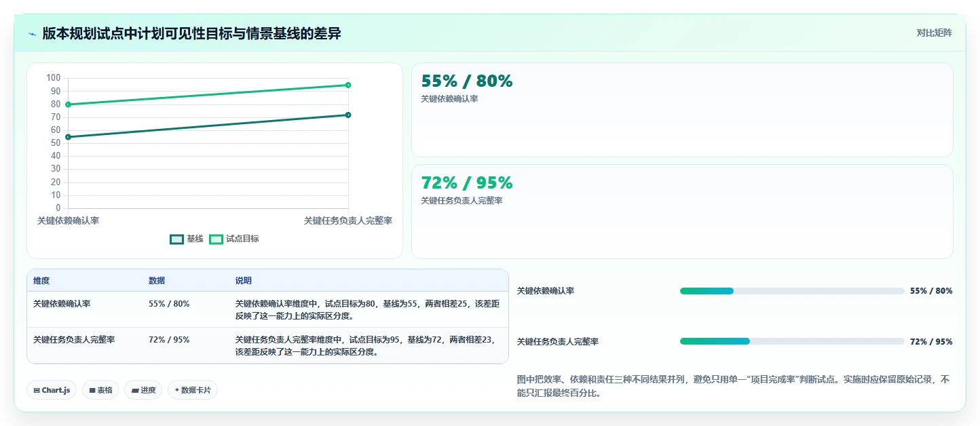Click the 72% / 95% progress value
Screen dimensions: 980x426
tap(931, 342)
